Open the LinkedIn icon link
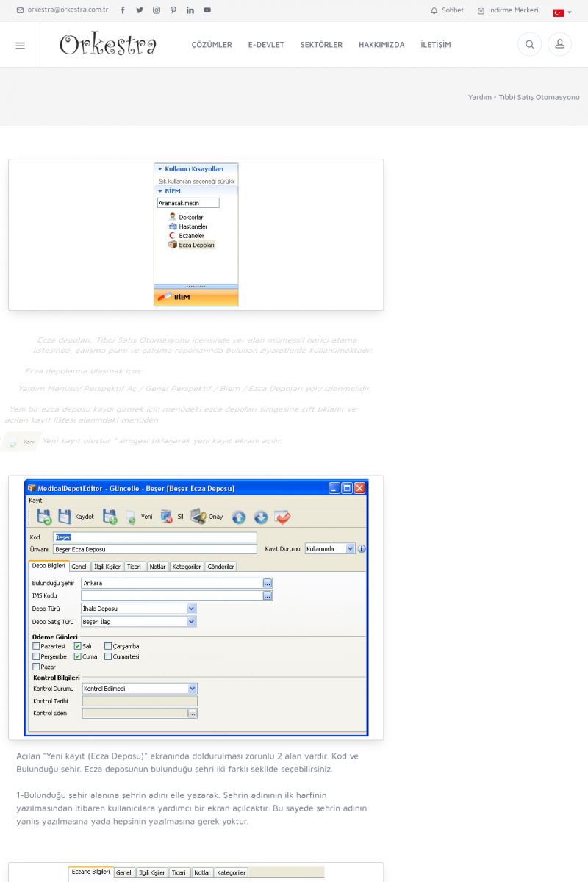 pos(190,10)
